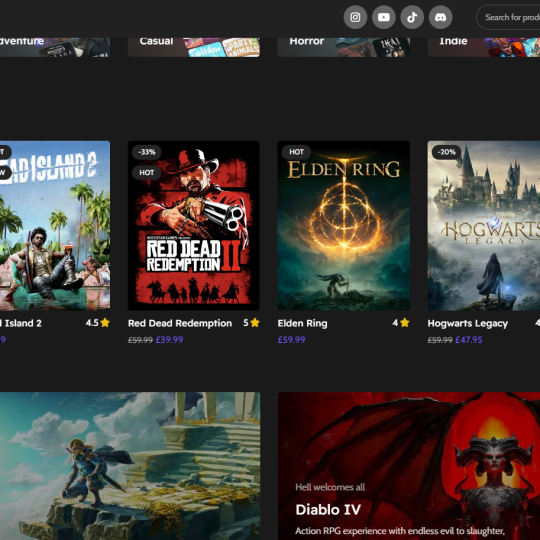The width and height of the screenshot is (540, 540).
Task: Open the TikTok social link
Action: coord(412,17)
